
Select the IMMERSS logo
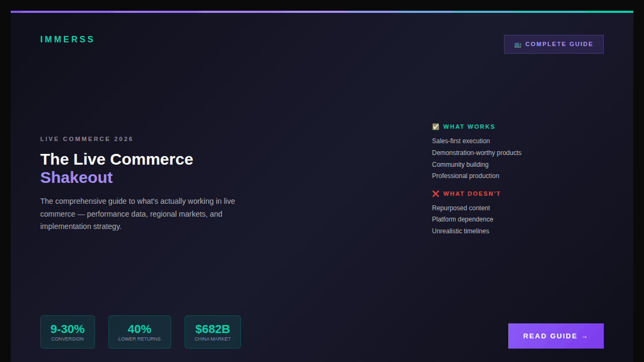(67, 39)
